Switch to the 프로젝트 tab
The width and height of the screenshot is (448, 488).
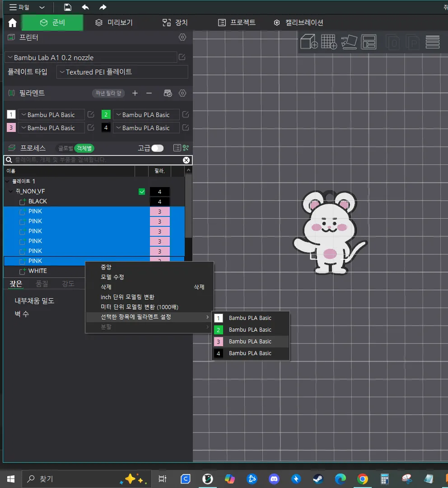[237, 23]
